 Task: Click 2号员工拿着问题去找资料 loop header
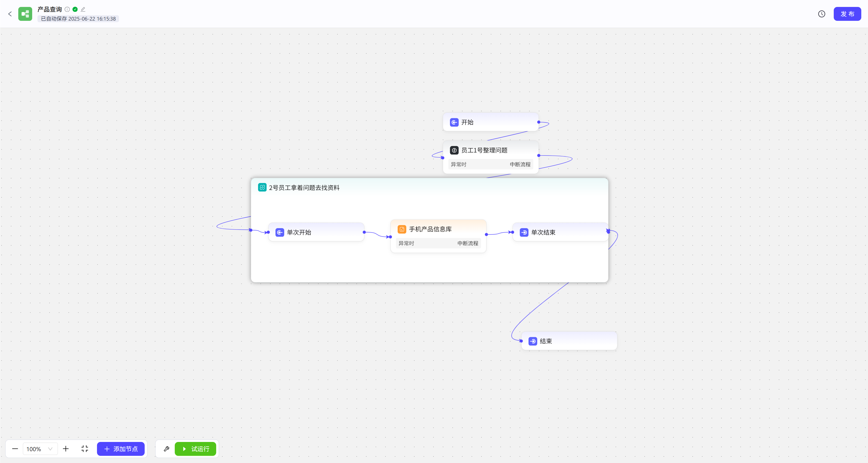(304, 188)
